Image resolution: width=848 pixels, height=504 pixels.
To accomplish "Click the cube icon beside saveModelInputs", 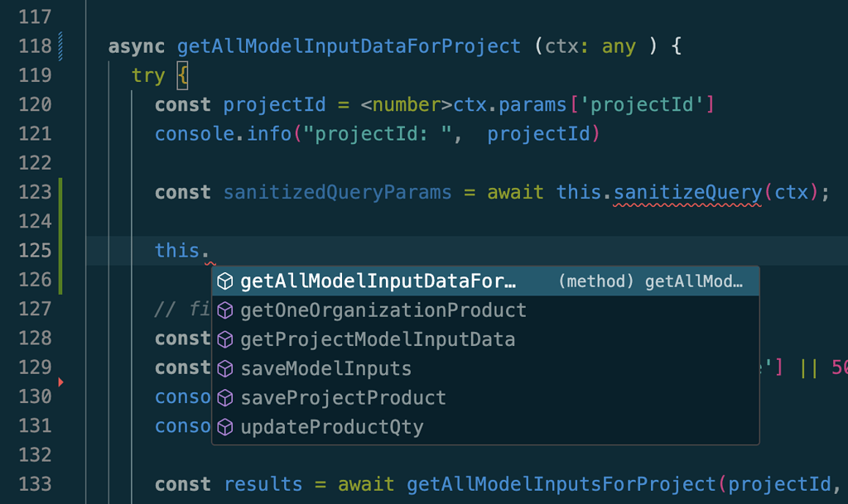I will (224, 367).
